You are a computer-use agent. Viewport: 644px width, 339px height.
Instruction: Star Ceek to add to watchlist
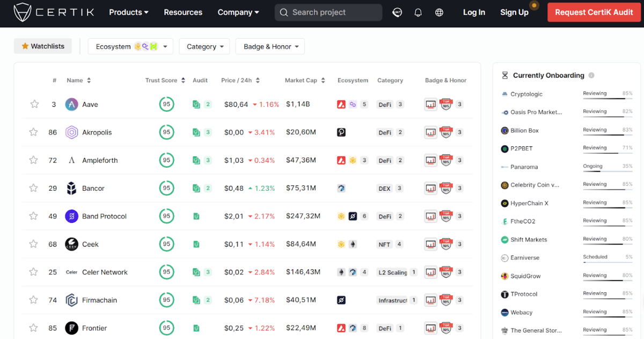[x=33, y=244]
